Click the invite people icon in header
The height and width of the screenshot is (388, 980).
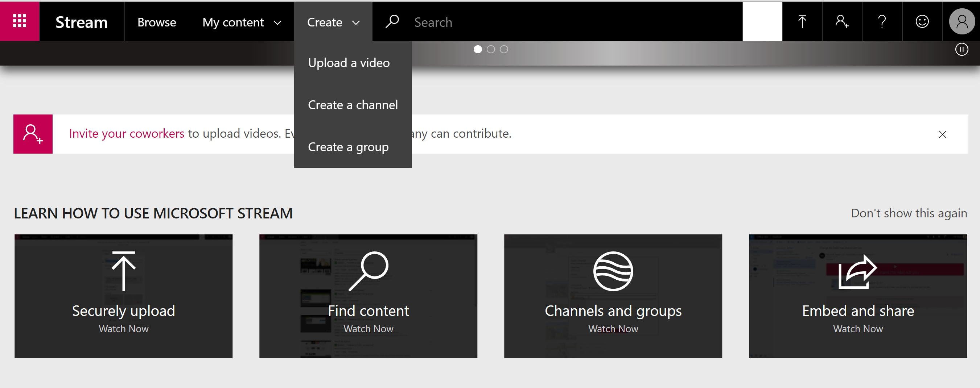(842, 21)
